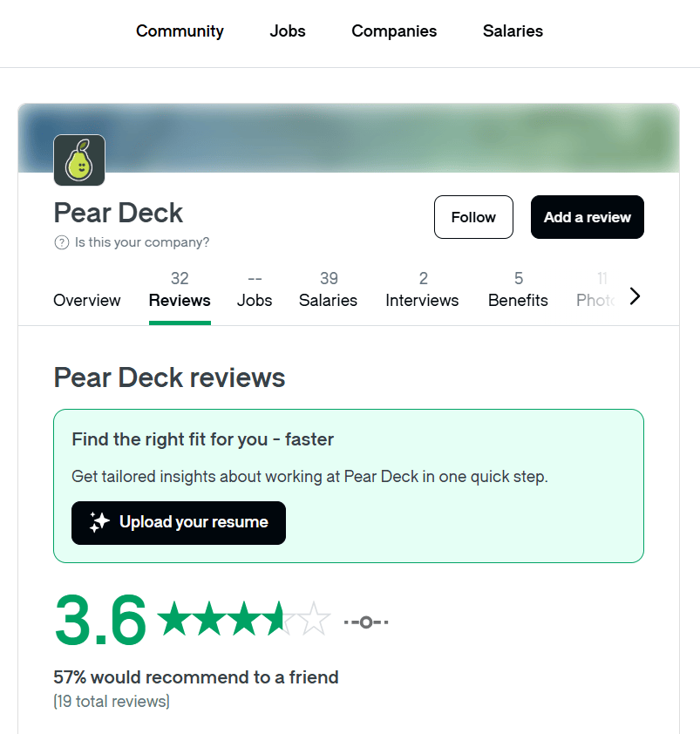Click the rating distribution slider control

coord(366,621)
